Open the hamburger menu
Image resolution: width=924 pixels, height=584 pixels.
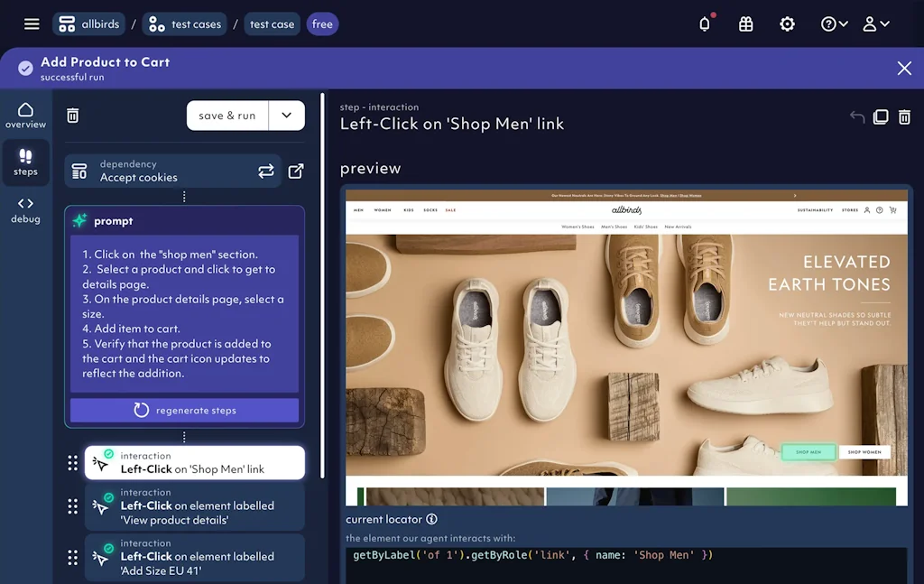tap(32, 24)
